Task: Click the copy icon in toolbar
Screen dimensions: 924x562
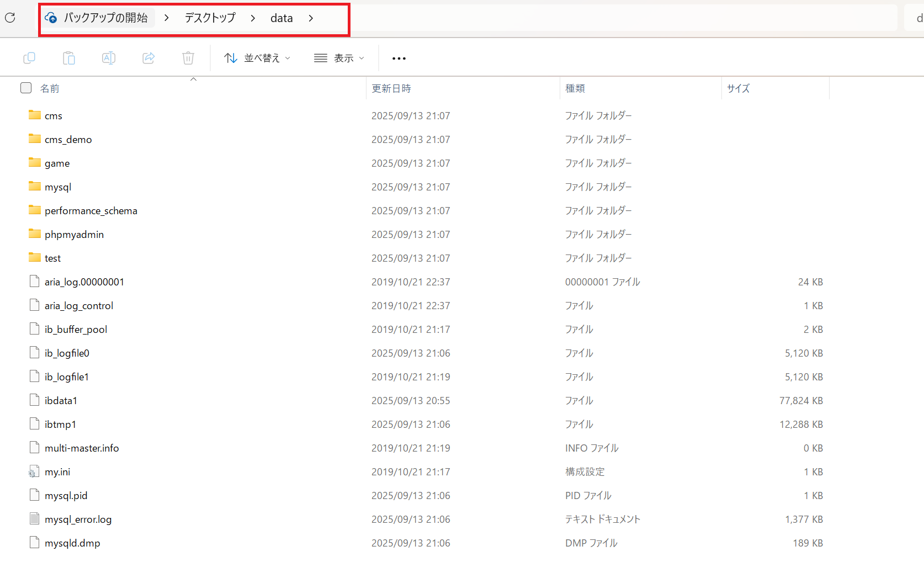Action: (29, 58)
